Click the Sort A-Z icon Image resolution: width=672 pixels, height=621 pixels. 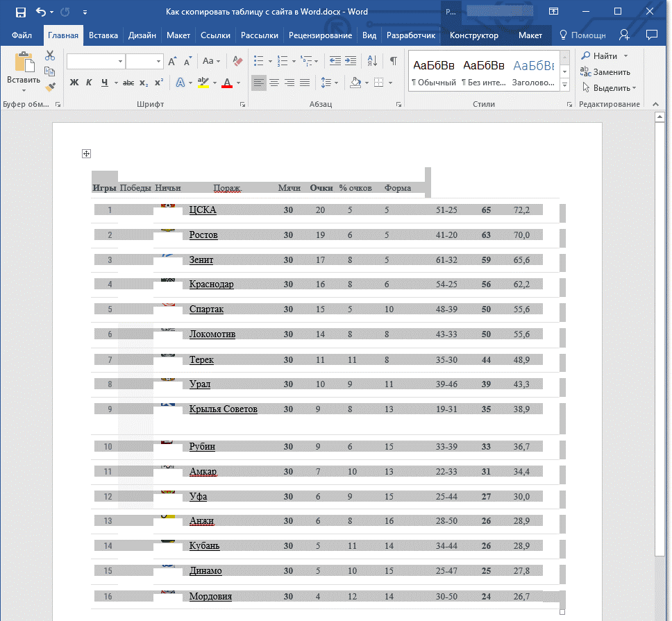(372, 61)
